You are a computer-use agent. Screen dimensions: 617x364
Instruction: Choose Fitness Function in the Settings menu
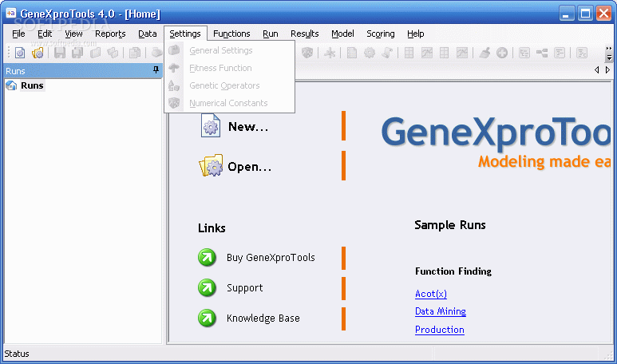click(x=229, y=68)
